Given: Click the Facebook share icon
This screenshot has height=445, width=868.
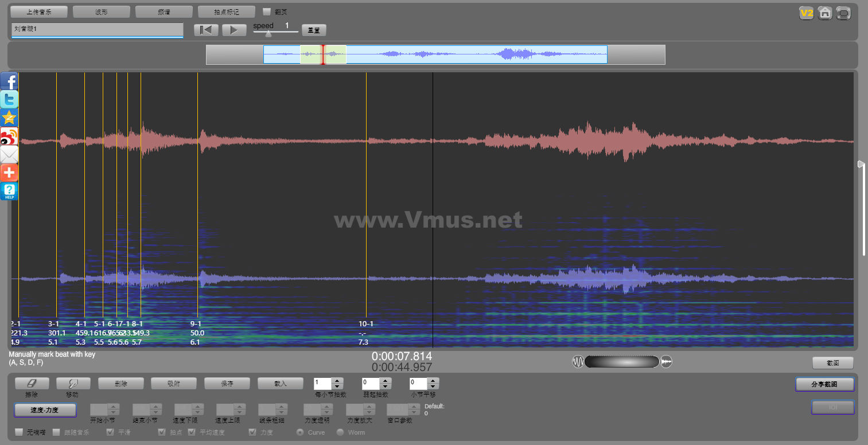Looking at the screenshot, I should coord(9,81).
